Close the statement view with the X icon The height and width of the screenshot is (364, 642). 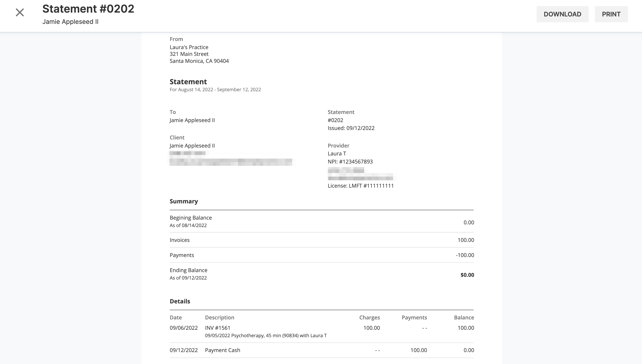[20, 12]
